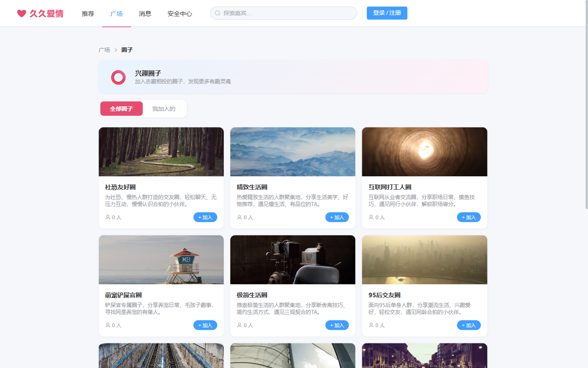The height and width of the screenshot is (368, 588).
Task: Open the railway tracks thumbnail in the bottom row
Action: (161, 355)
